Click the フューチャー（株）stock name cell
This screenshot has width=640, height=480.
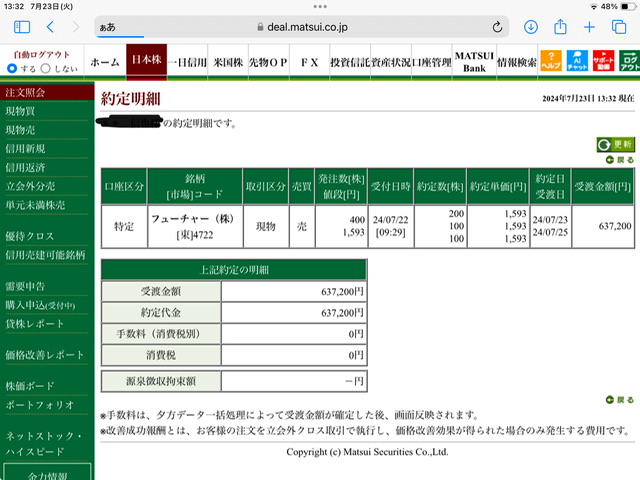(x=193, y=219)
